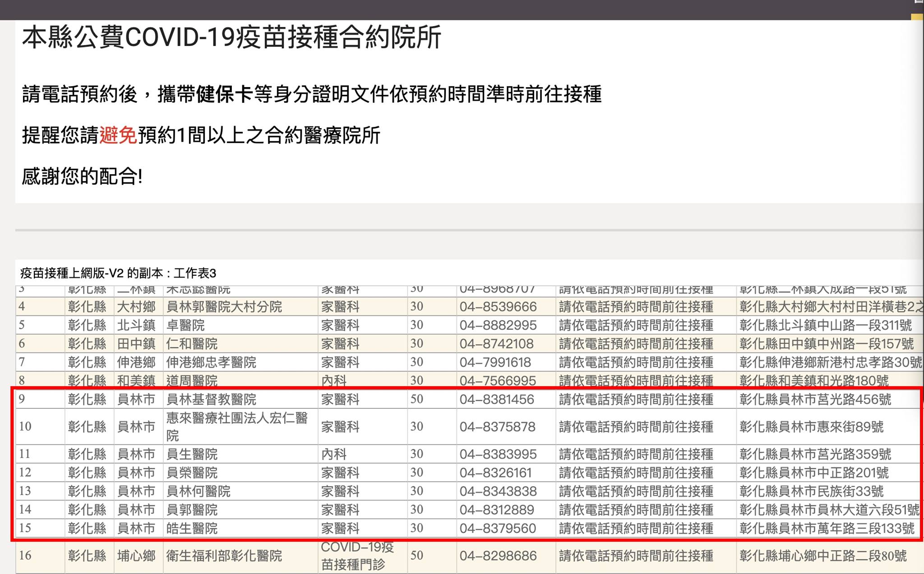
Task: Click address "彰化縣員林市莒光路359號"
Action: [815, 454]
